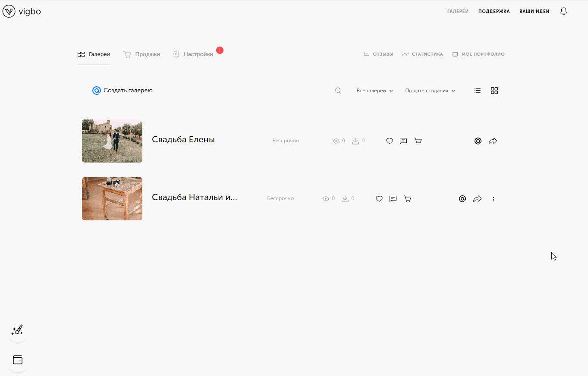The image size is (588, 376).
Task: Share the Свадьба Елены gallery
Action: (493, 141)
